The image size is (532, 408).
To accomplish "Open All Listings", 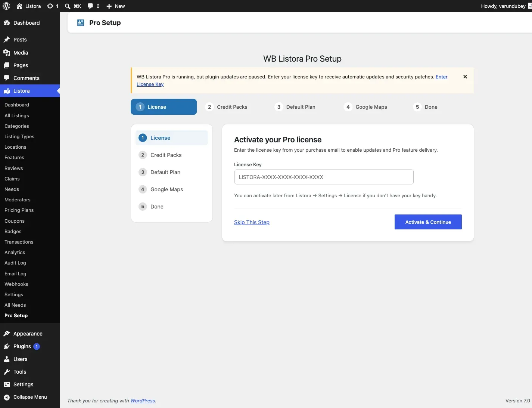I will pos(17,116).
